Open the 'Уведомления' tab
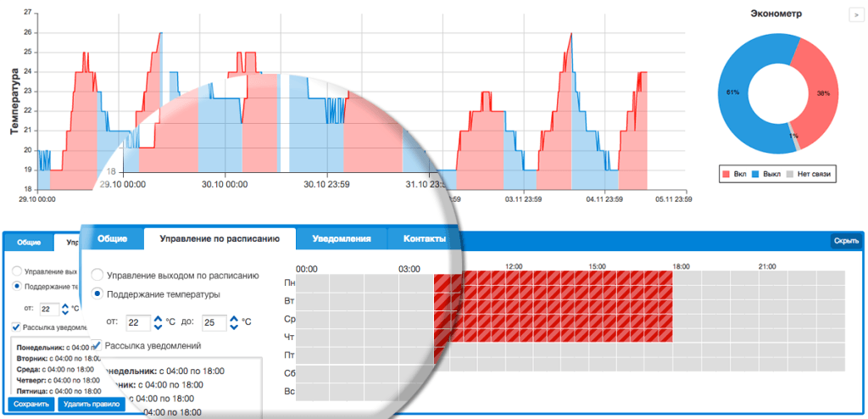Image resolution: width=868 pixels, height=419 pixels. 341,239
